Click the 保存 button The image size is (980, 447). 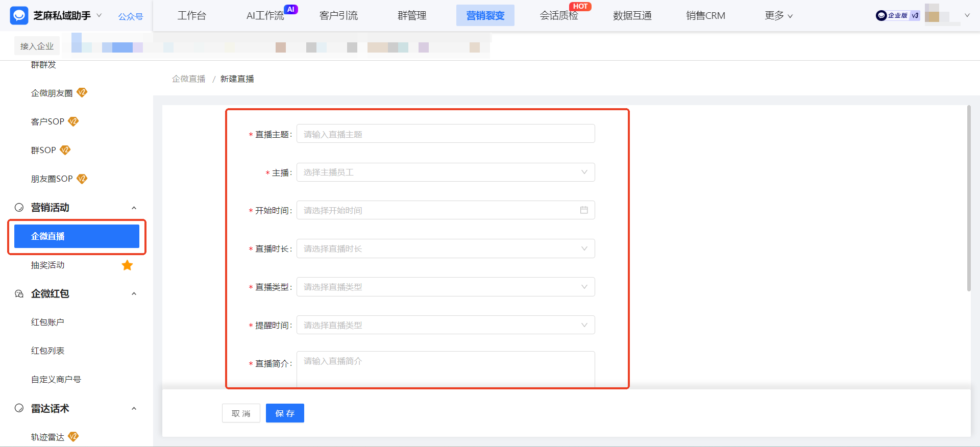coord(285,413)
